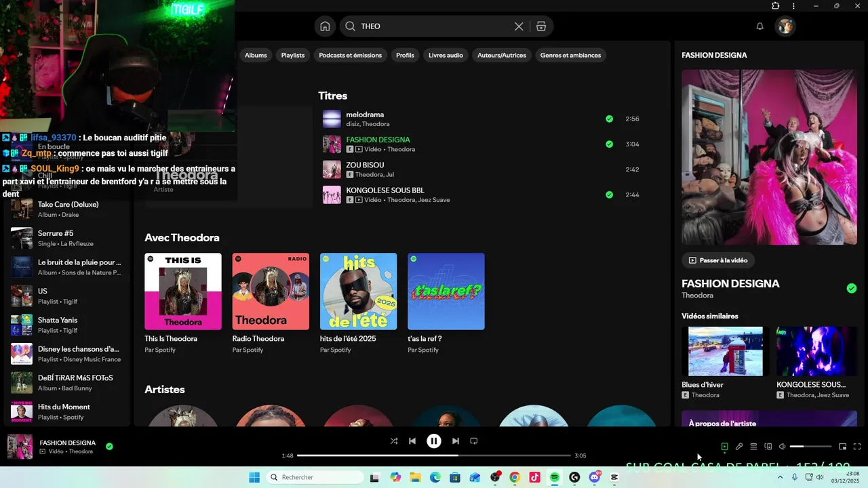Open the user profile avatar menu
Viewport: 868px width, 488px height.
785,26
